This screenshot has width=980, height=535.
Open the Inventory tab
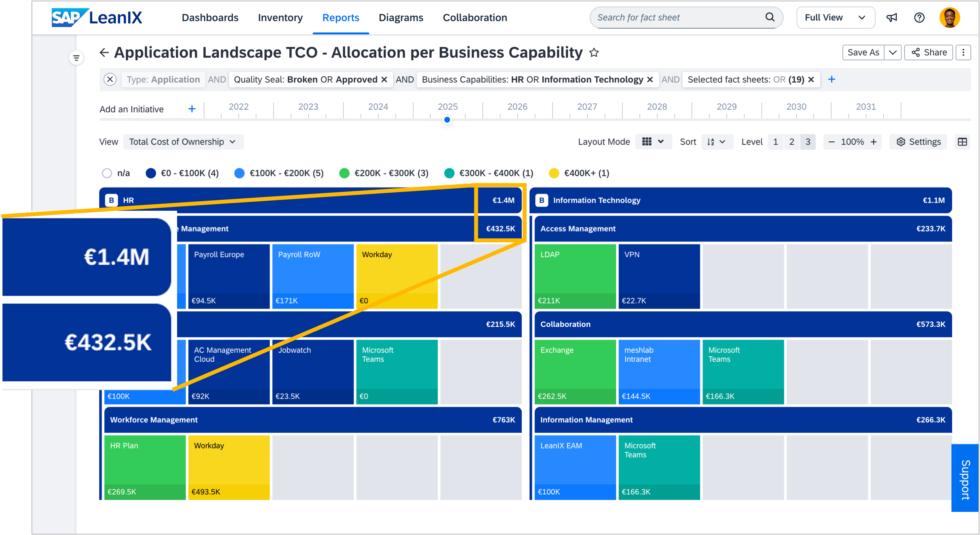(280, 17)
